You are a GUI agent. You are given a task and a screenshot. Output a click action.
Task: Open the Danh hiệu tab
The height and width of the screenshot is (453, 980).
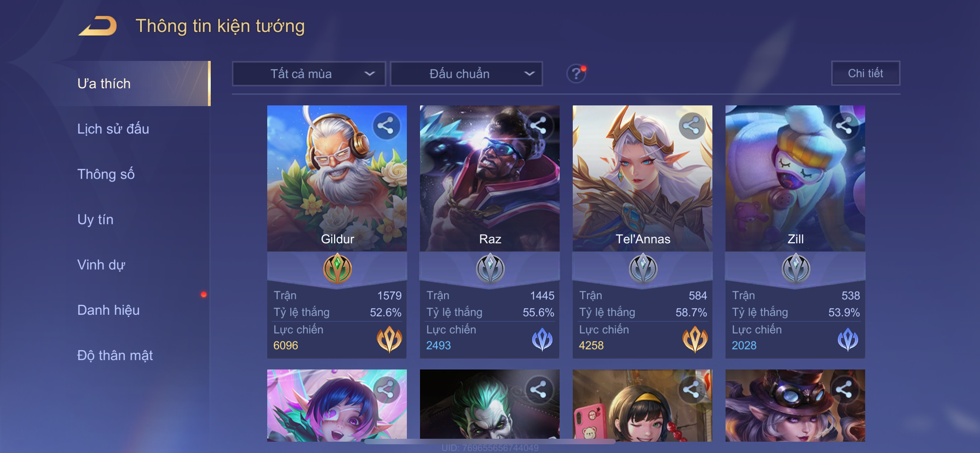[108, 310]
